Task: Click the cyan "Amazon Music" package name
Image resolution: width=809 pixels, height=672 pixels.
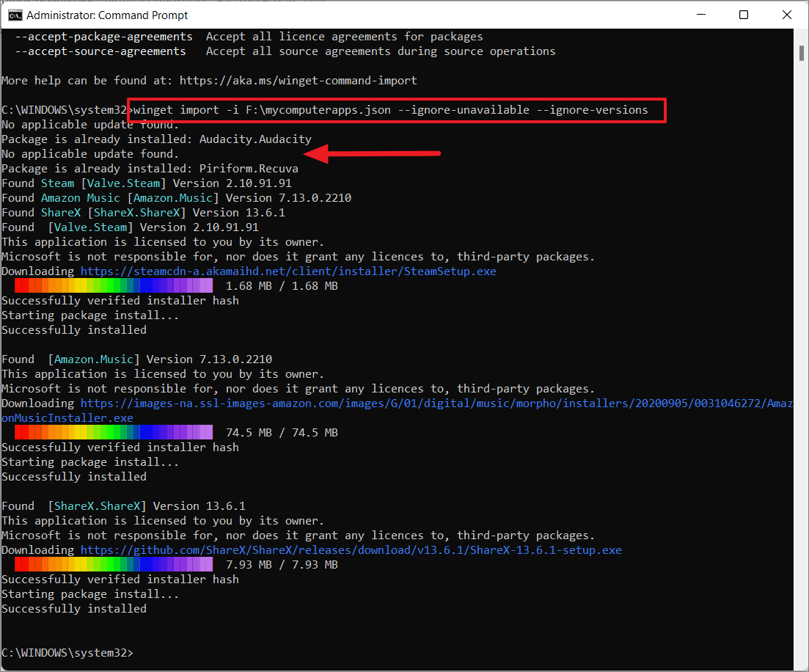Action: click(x=80, y=198)
